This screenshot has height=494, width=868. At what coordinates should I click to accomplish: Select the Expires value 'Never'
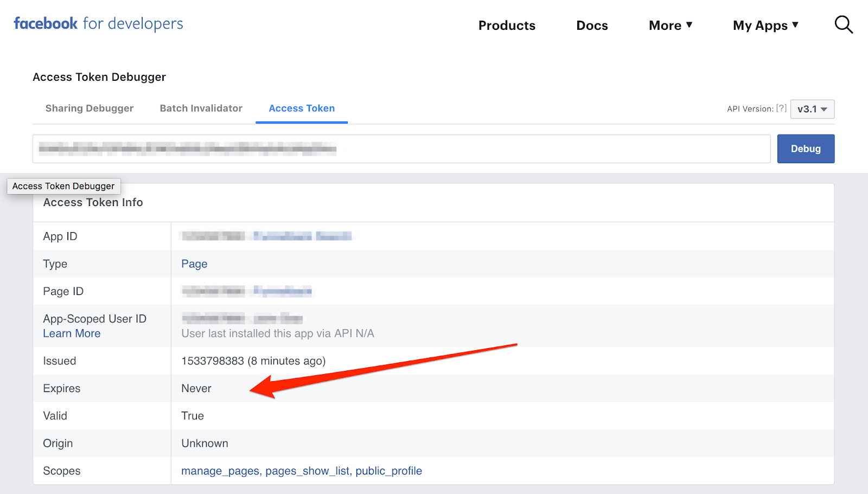[196, 388]
